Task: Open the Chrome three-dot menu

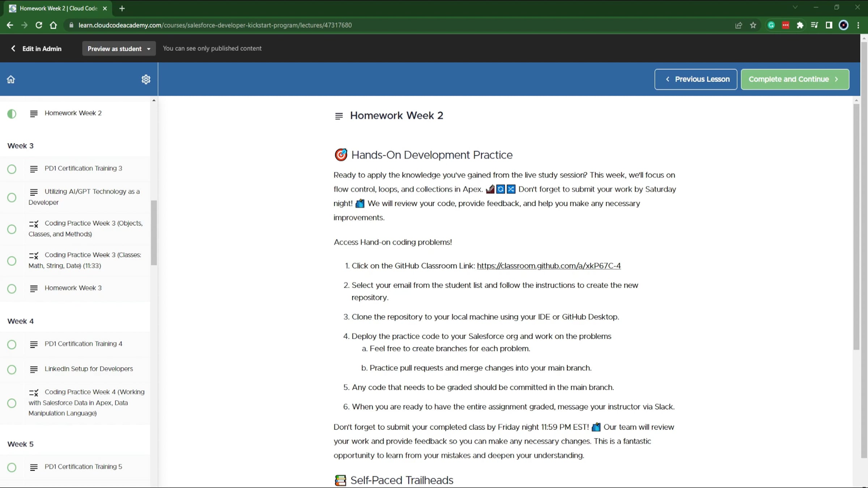Action: pyautogui.click(x=858, y=25)
